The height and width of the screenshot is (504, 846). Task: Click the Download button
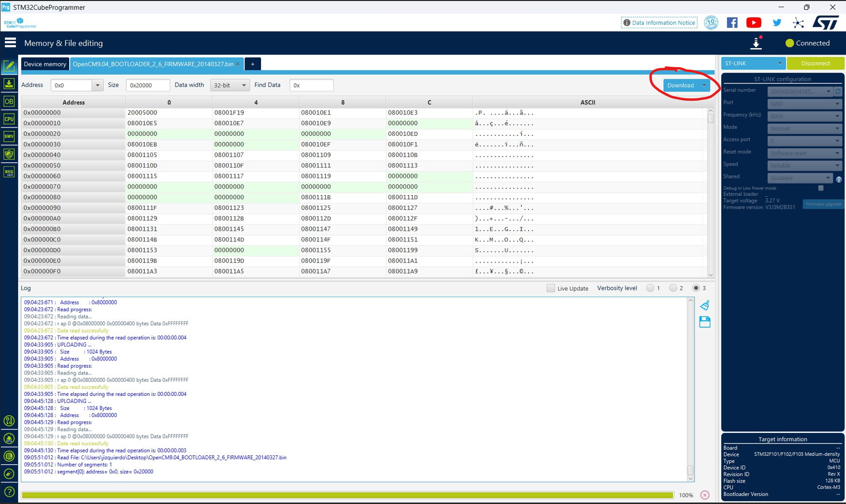tap(680, 85)
